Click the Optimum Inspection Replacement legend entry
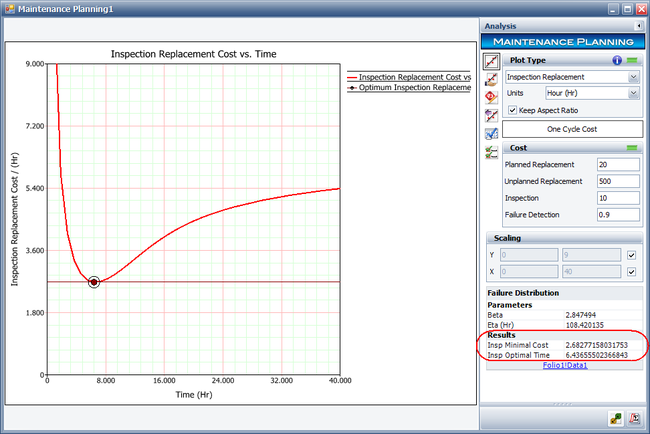 pos(409,87)
